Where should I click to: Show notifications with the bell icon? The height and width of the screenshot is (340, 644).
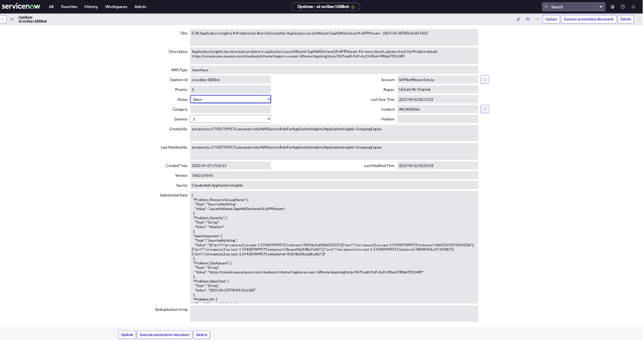click(x=633, y=7)
